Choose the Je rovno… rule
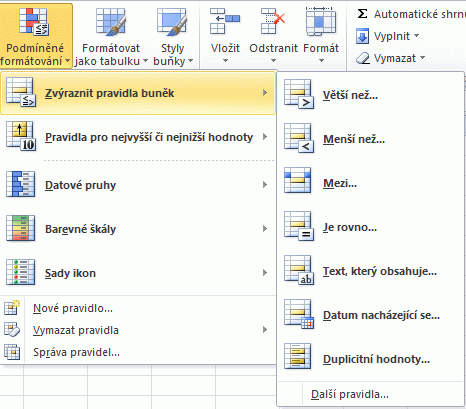466x409 pixels. 370,227
